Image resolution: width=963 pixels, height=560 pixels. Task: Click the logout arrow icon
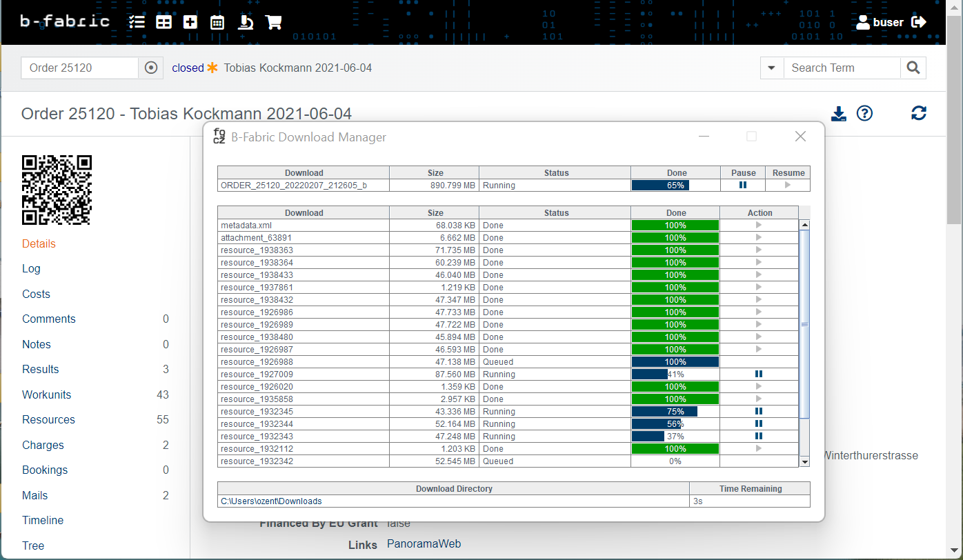coord(918,22)
